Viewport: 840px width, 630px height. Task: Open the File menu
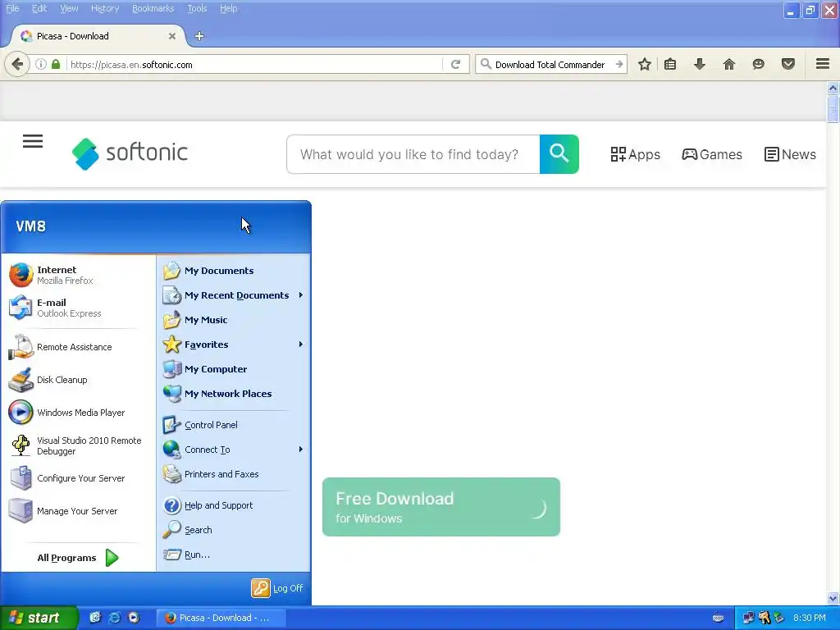pyautogui.click(x=12, y=8)
